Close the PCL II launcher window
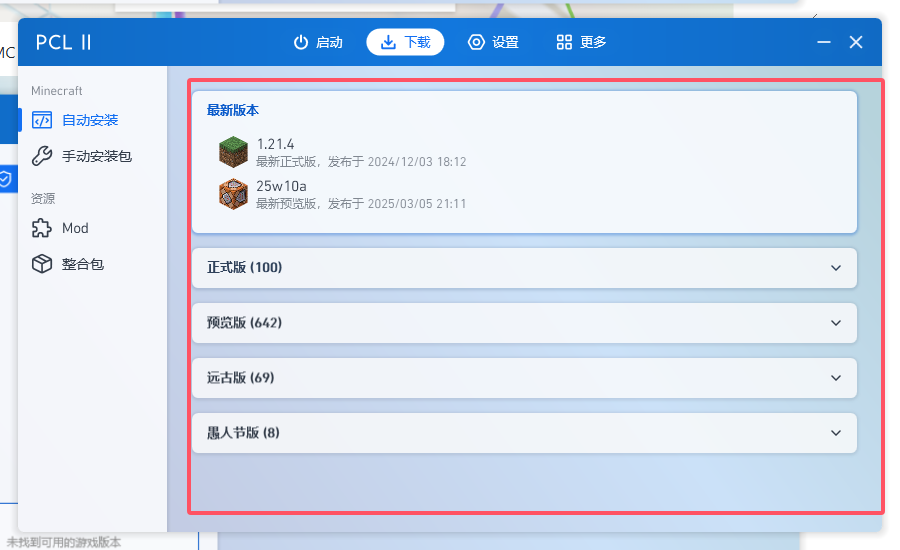 pos(856,42)
